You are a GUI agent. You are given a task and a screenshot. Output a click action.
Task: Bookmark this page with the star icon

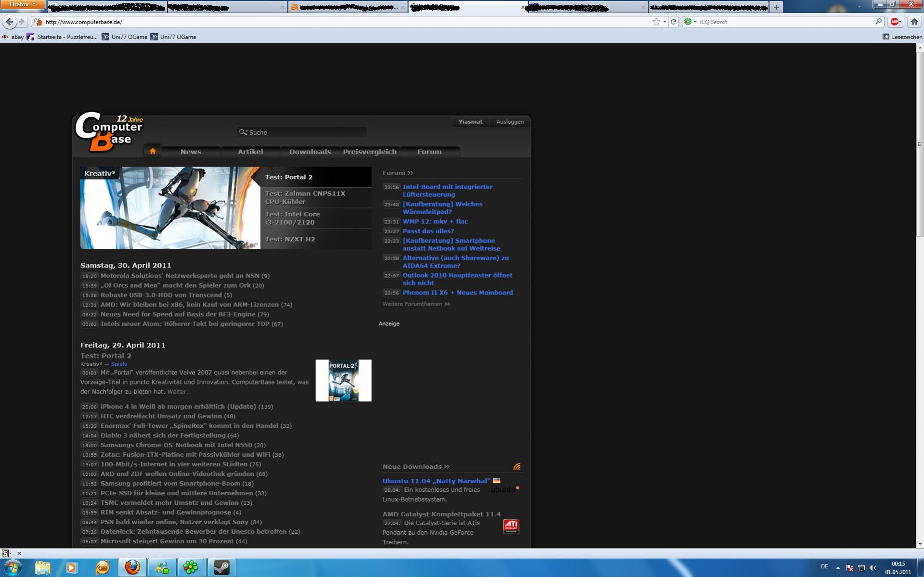656,22
